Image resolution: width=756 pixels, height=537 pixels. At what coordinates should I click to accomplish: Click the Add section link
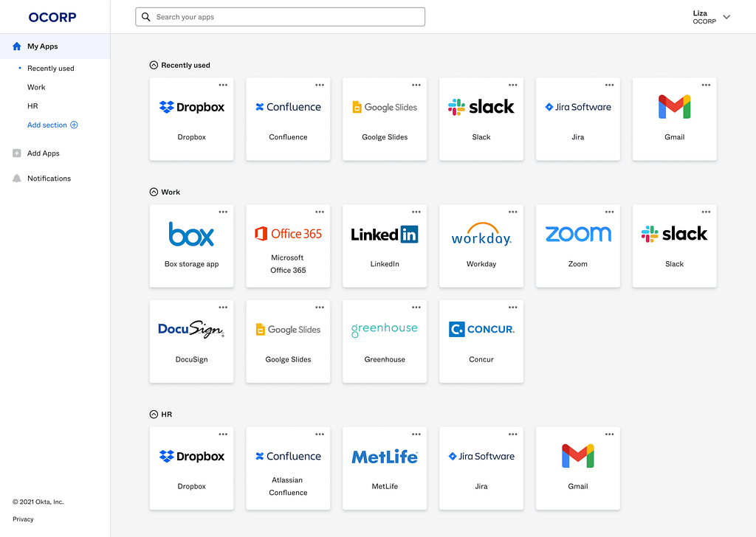click(52, 125)
